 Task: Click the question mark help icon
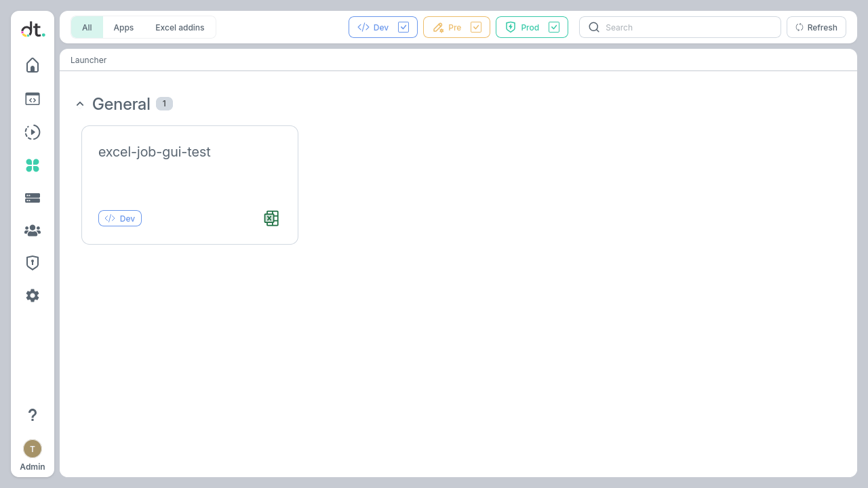(33, 415)
